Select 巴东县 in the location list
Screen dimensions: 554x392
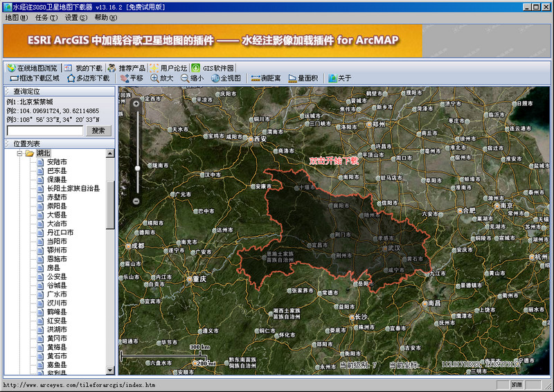57,171
